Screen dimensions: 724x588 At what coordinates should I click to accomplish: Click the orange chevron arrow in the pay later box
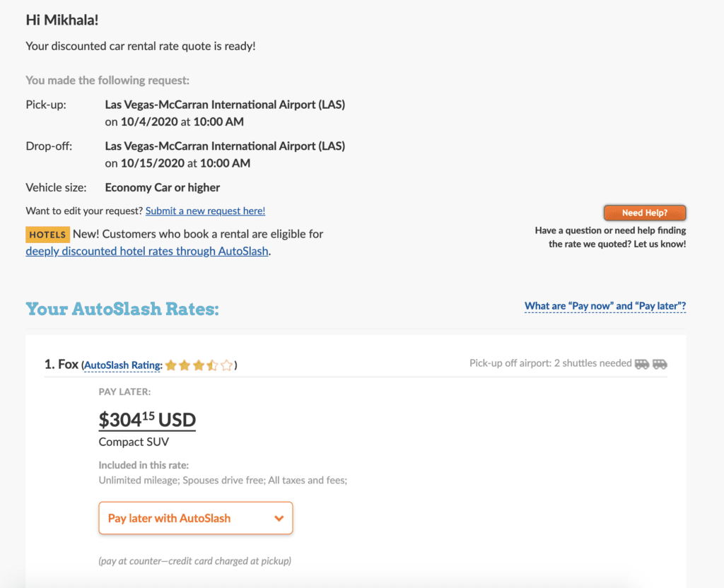[279, 519]
